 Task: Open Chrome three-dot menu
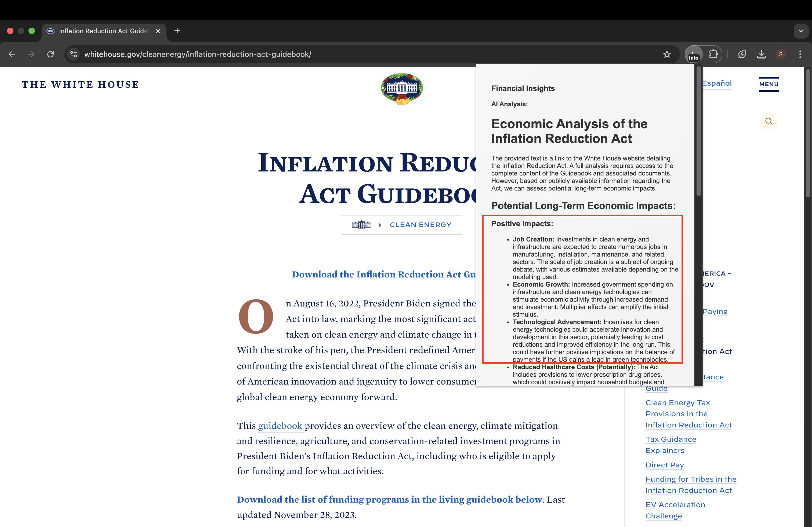click(800, 54)
